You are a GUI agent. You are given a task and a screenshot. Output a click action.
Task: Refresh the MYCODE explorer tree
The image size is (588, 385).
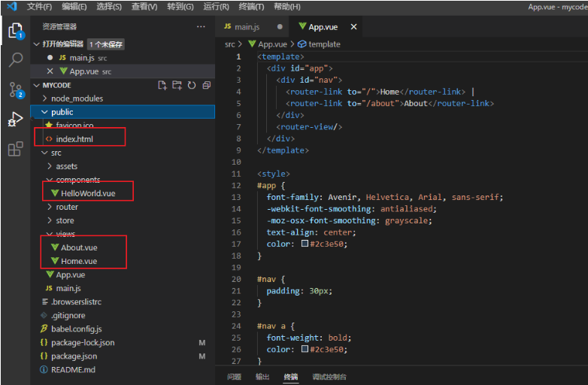click(192, 86)
